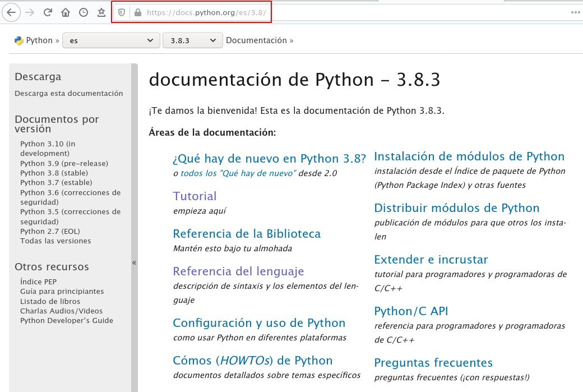Open Referencia de la Biblioteca link
The image size is (583, 392).
[247, 233]
